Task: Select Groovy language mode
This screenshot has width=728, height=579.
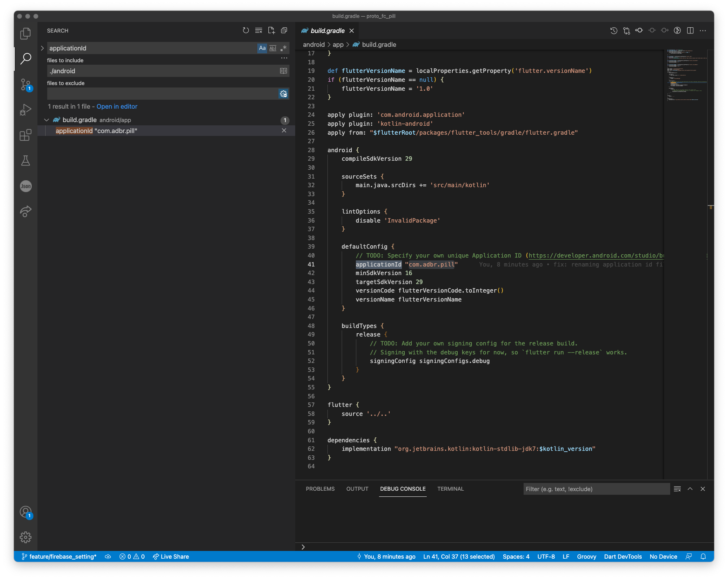Action: (x=586, y=557)
